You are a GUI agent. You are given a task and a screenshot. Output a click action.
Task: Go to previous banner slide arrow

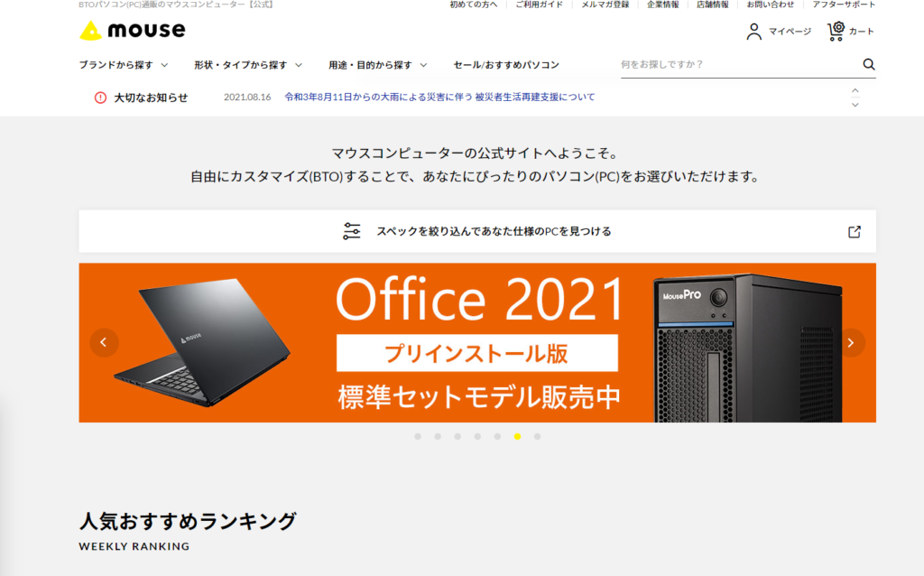tap(105, 342)
